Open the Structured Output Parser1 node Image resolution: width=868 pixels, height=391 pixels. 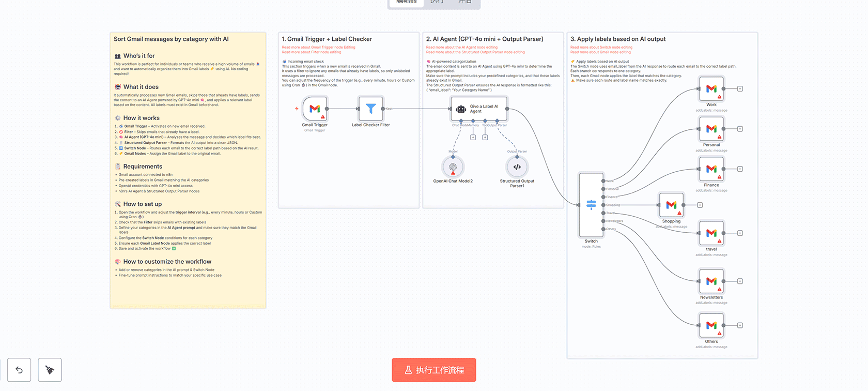click(517, 167)
